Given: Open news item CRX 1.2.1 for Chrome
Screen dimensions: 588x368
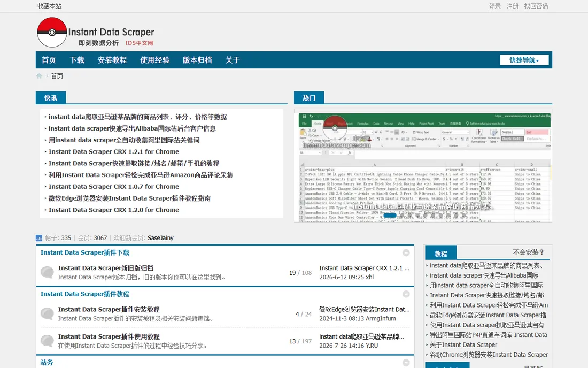Looking at the screenshot, I should coord(114,152).
